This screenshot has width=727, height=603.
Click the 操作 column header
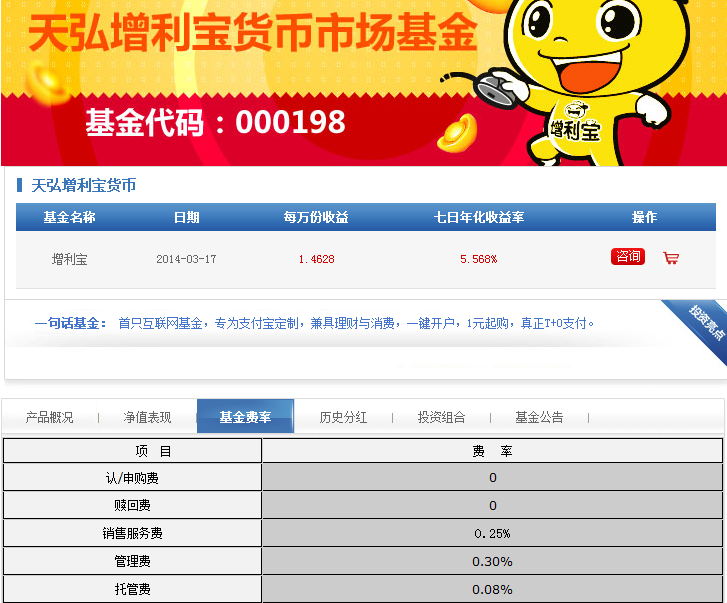[644, 217]
